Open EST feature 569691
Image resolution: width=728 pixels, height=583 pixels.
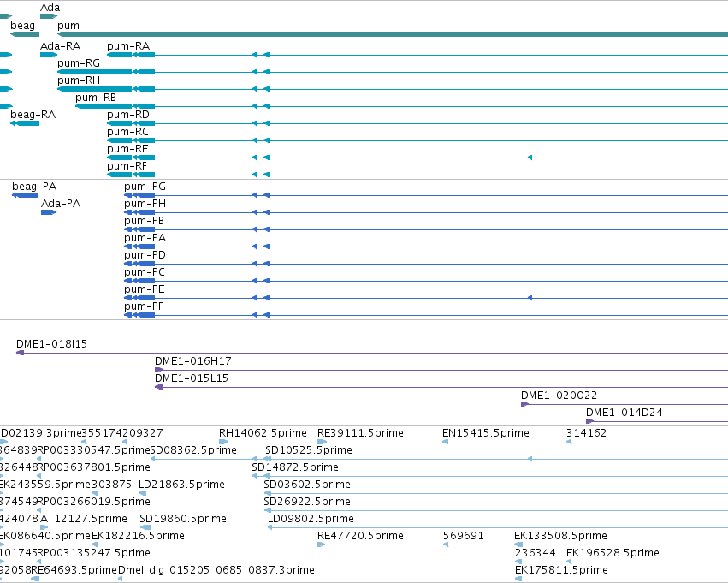coord(464,536)
